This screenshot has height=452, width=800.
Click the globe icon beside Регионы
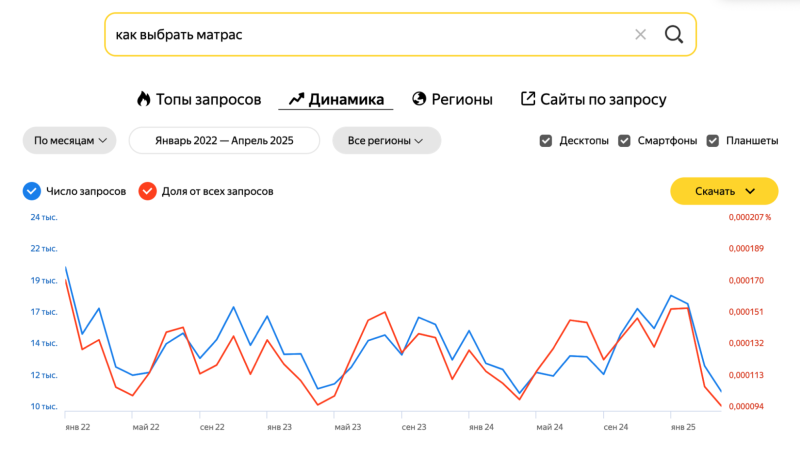(419, 99)
